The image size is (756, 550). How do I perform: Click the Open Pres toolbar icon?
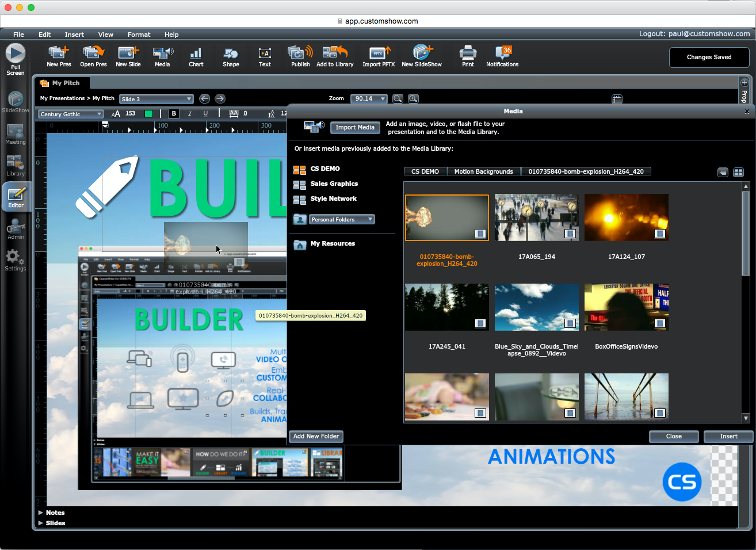coord(93,56)
